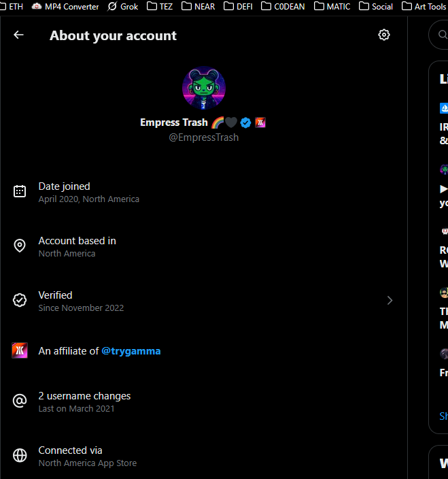Screen dimensions: 448x479
Task: Click the blue verified badge by name
Action: pyautogui.click(x=245, y=122)
